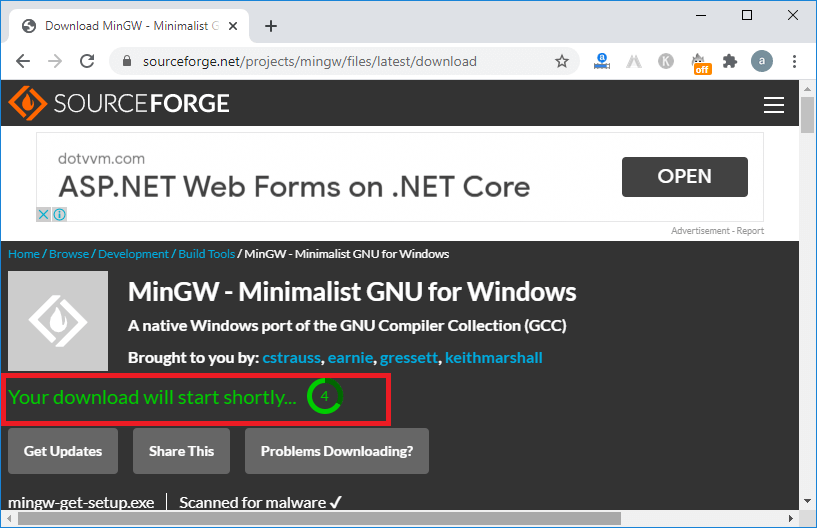
Task: Click the Report advertisement link
Action: pos(750,231)
